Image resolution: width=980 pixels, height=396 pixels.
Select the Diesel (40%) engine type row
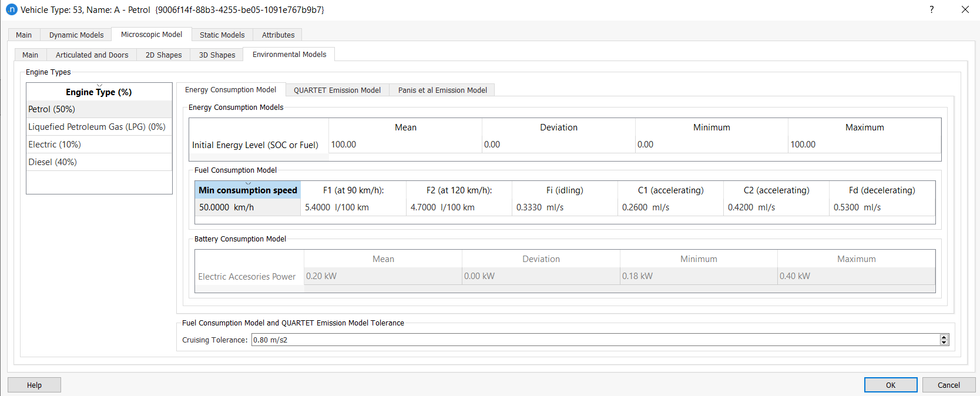click(99, 162)
